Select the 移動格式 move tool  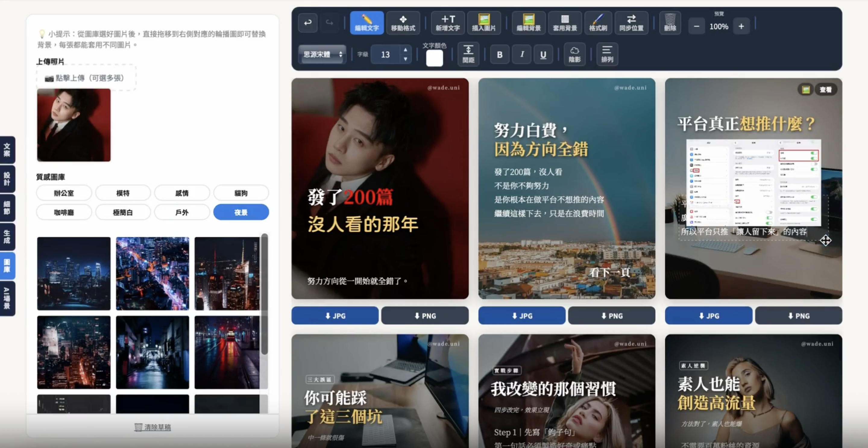403,23
